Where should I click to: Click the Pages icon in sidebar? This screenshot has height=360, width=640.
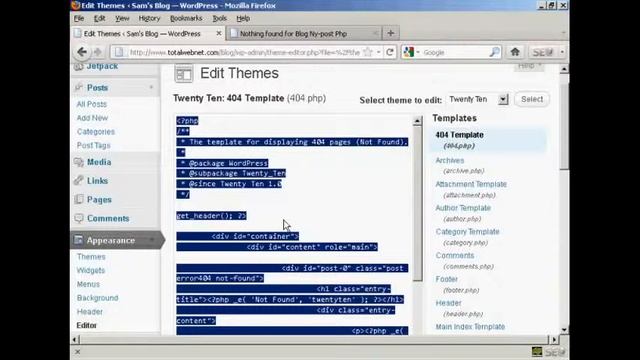click(x=79, y=199)
